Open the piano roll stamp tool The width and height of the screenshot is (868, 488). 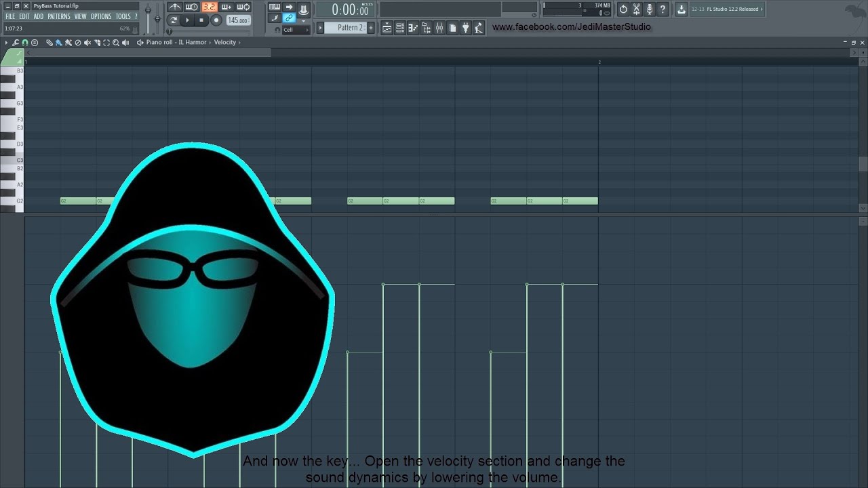pos(35,43)
